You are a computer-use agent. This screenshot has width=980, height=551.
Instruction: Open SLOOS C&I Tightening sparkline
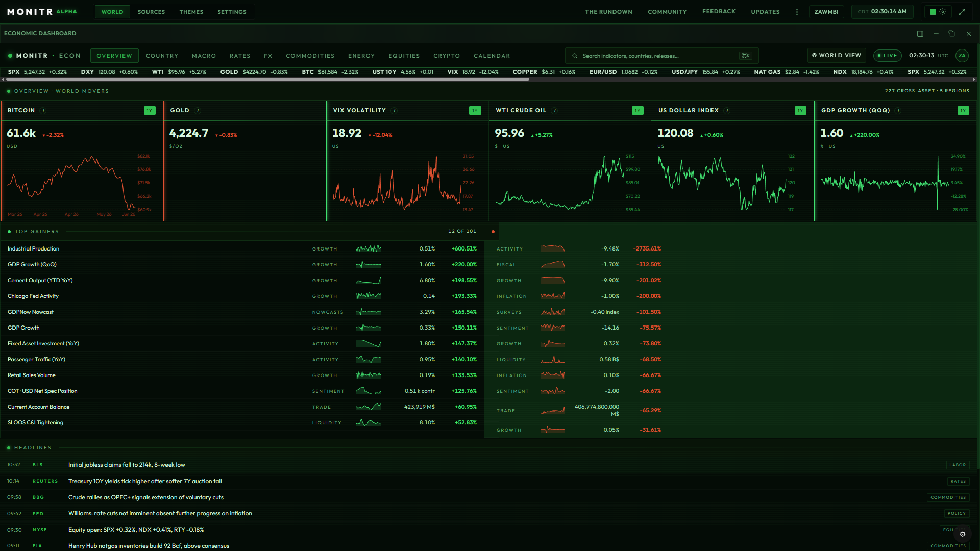point(369,423)
